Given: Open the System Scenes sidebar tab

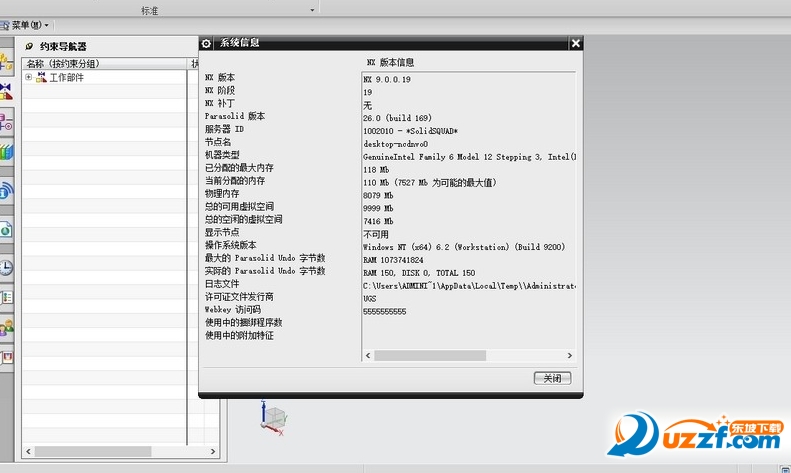Looking at the screenshot, I should coord(6,358).
